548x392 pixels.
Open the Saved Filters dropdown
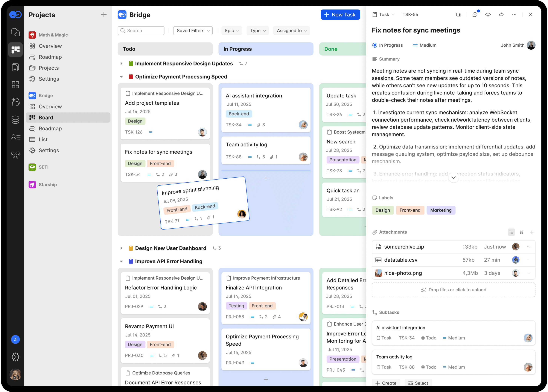point(193,31)
